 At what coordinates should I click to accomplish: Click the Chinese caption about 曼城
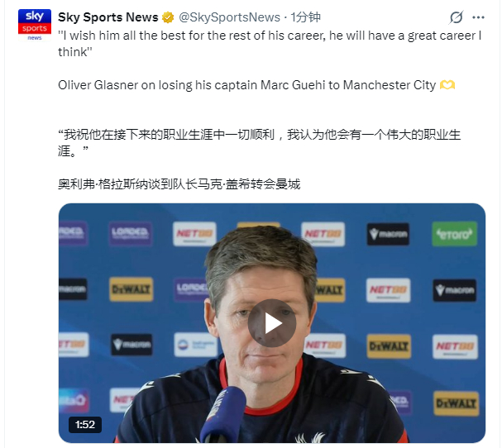pos(179,184)
